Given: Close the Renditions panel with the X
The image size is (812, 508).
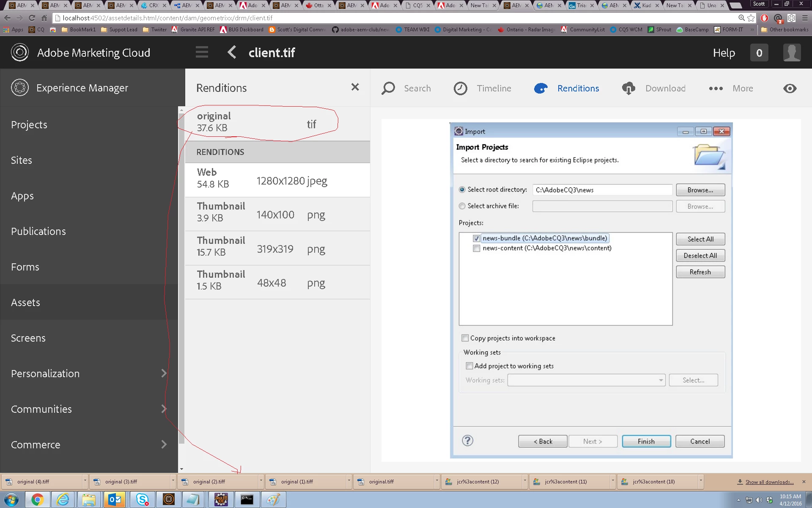Looking at the screenshot, I should [355, 87].
